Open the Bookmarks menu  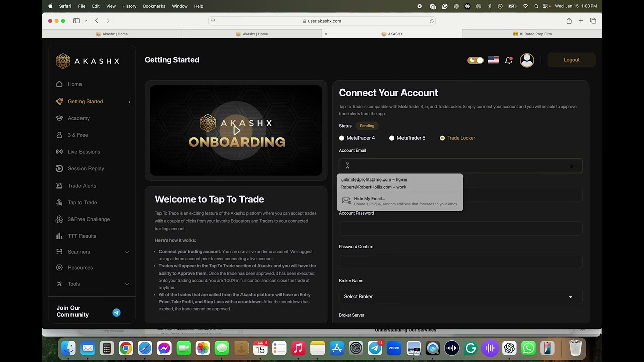(154, 6)
